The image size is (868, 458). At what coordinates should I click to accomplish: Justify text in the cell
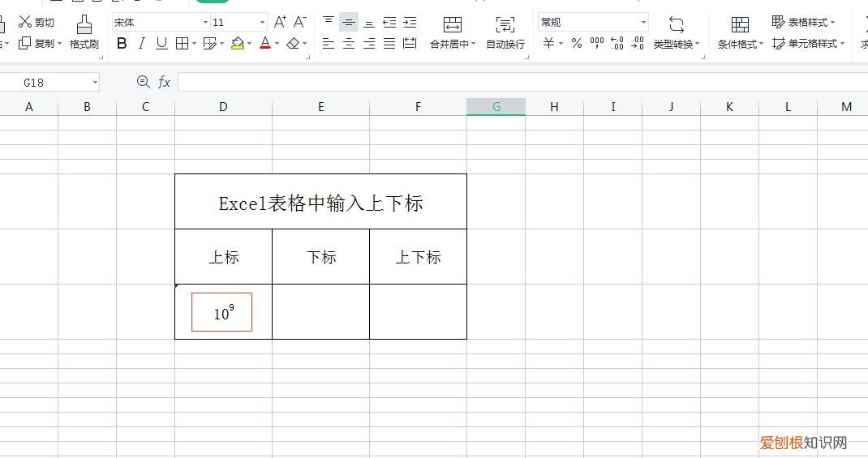389,43
